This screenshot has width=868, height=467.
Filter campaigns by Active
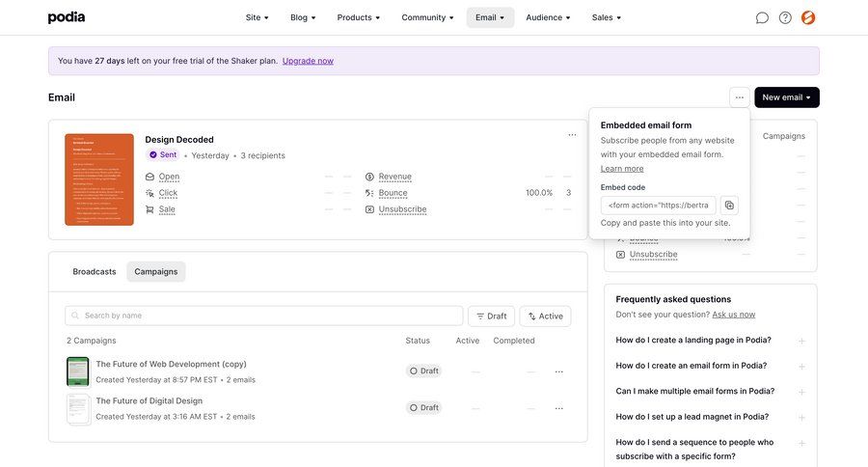545,316
